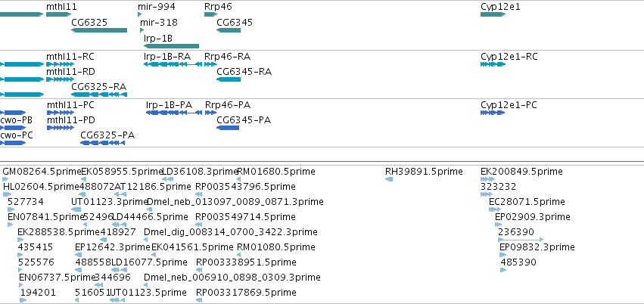
Task: Click the mthl11-RD transcript glyph
Action: coord(60,79)
